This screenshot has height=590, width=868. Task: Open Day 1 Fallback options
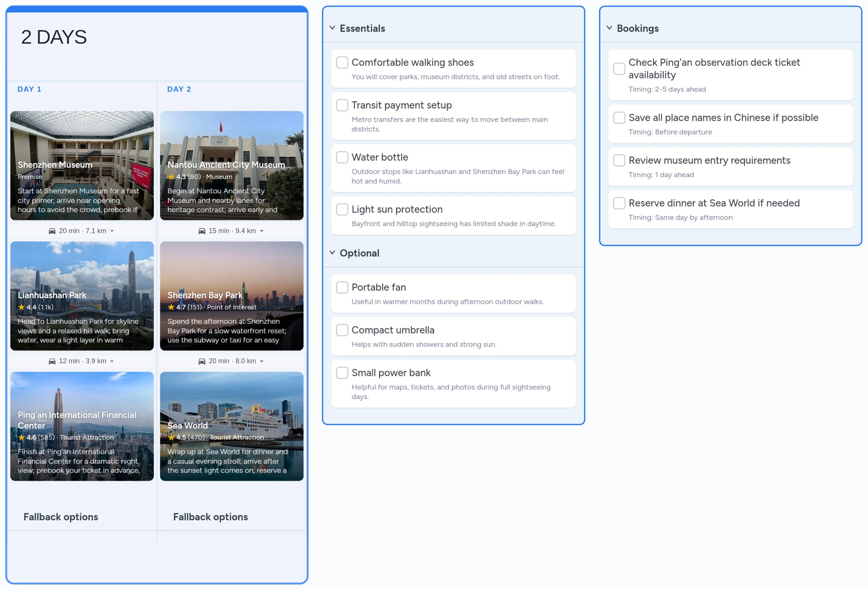coord(61,517)
